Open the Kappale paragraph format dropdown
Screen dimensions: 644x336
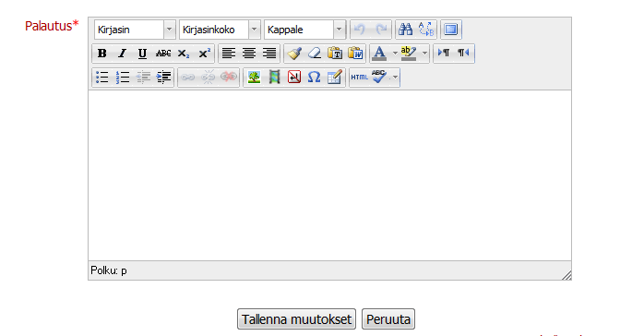304,30
